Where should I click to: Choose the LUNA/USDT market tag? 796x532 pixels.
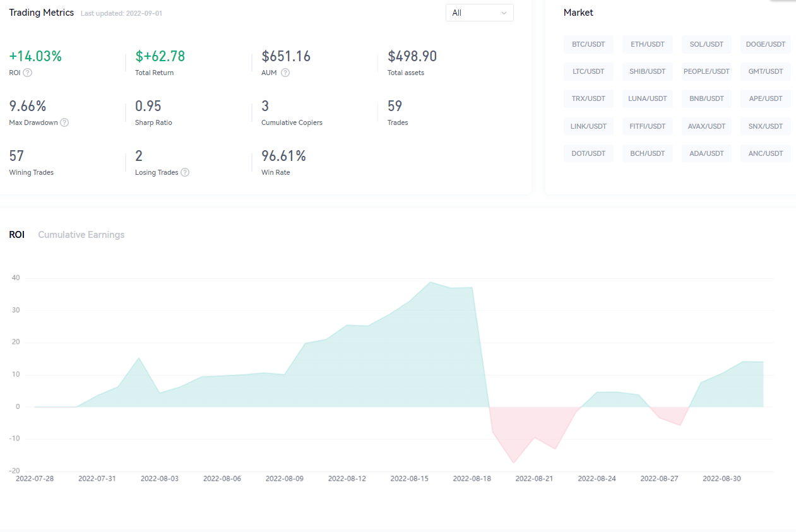(647, 98)
